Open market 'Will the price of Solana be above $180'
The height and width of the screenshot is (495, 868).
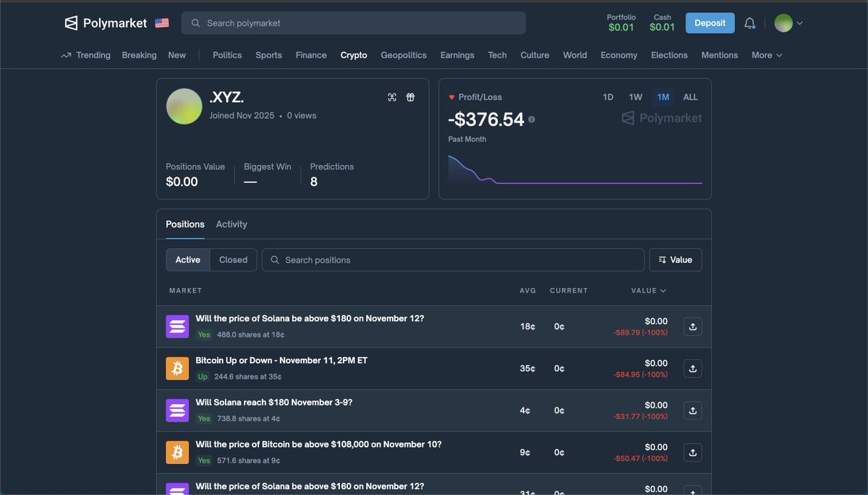point(310,318)
